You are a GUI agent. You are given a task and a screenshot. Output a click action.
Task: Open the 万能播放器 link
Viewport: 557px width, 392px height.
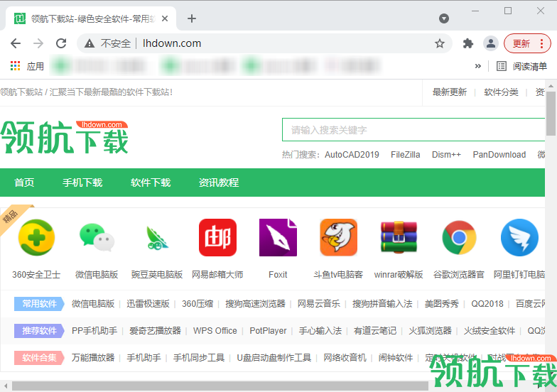click(x=93, y=358)
